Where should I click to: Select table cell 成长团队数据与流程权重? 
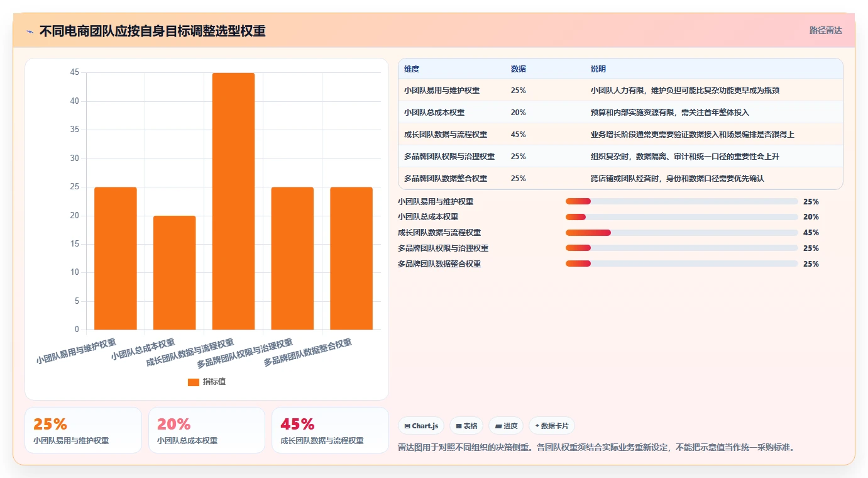(446, 135)
